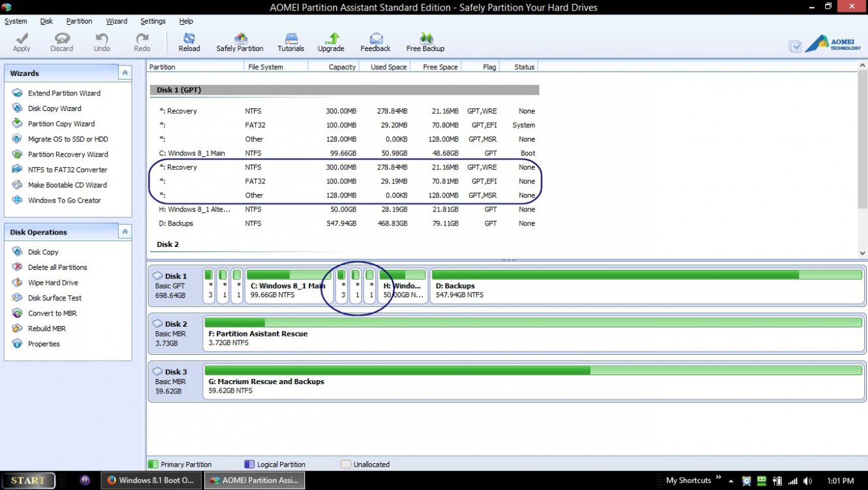The width and height of the screenshot is (868, 490).
Task: Click the Discard toolbar icon
Action: 61,42
